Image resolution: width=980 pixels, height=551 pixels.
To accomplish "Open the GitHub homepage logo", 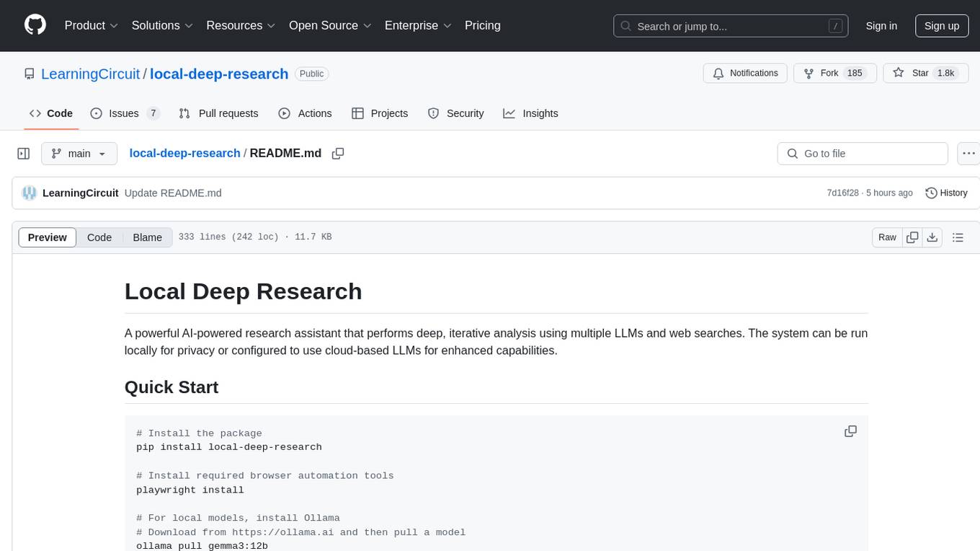I will tap(35, 25).
